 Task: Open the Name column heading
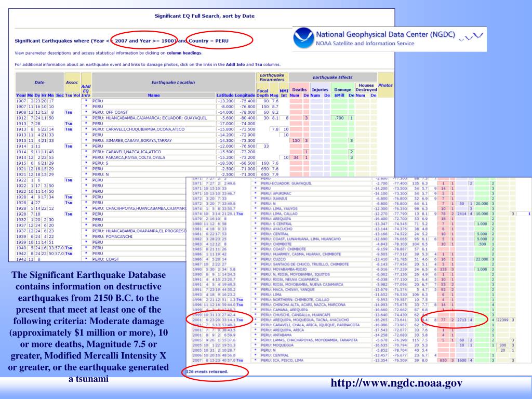(154, 96)
